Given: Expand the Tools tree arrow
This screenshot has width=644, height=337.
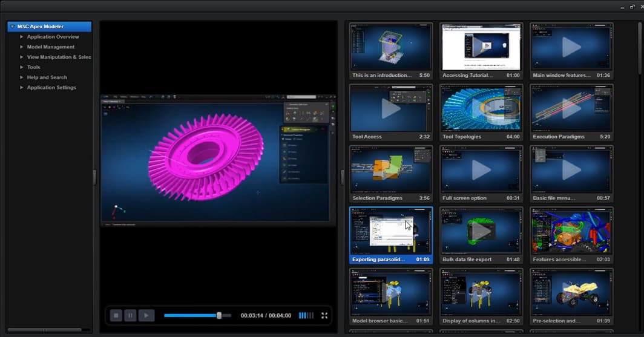Looking at the screenshot, I should pos(22,67).
